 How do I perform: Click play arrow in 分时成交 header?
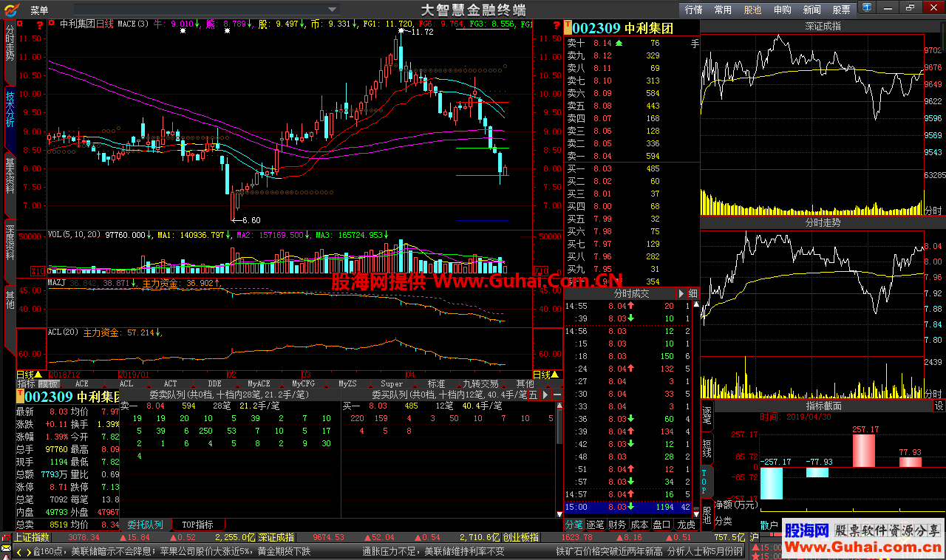pyautogui.click(x=681, y=293)
